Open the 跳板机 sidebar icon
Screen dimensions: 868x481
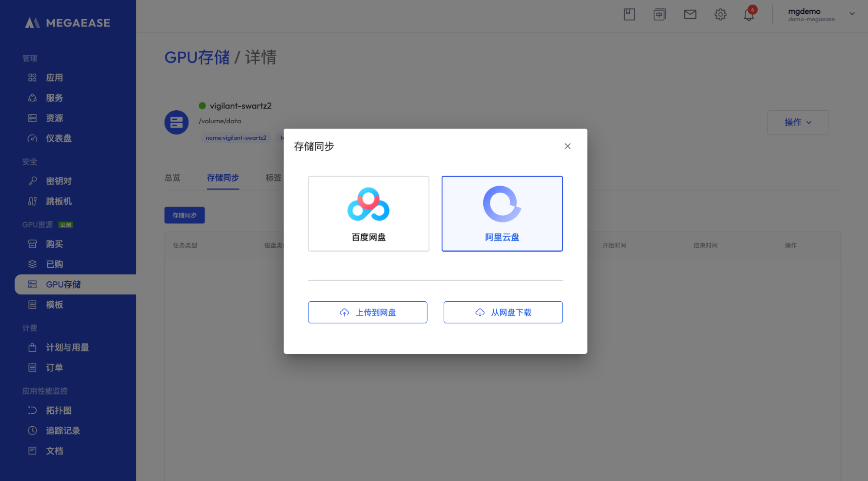(x=33, y=201)
